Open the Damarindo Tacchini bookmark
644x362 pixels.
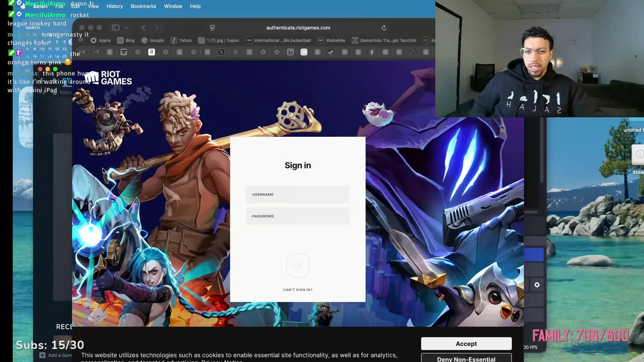(384, 40)
